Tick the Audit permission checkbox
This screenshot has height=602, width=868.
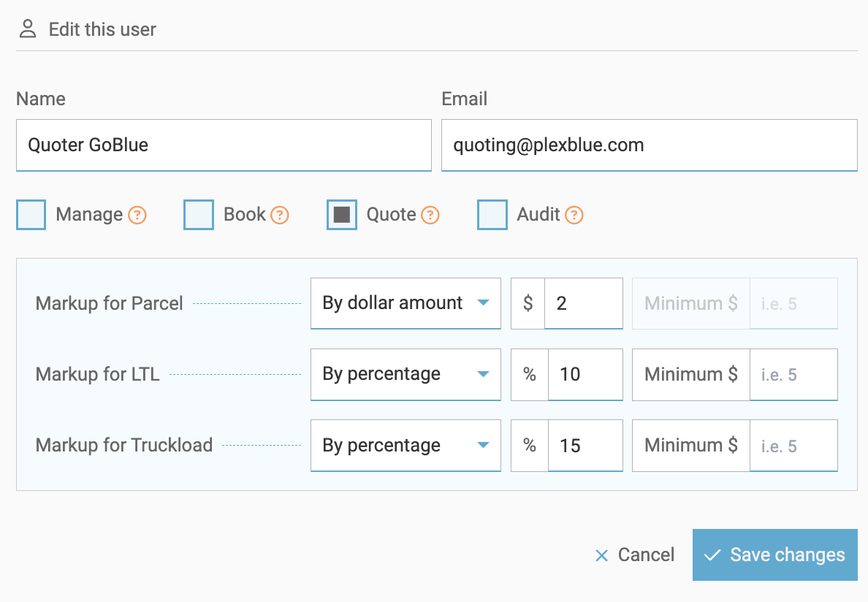[492, 215]
